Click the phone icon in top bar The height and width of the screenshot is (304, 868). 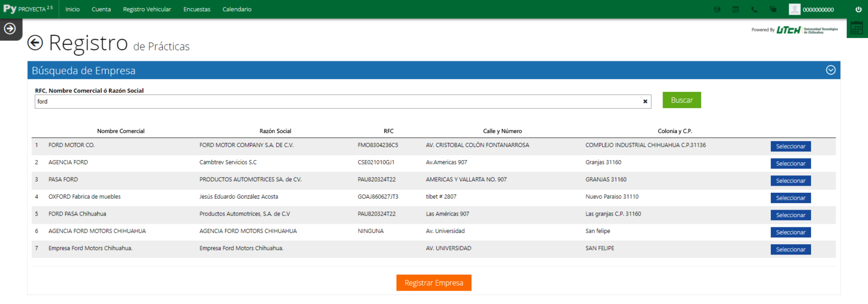pyautogui.click(x=754, y=9)
